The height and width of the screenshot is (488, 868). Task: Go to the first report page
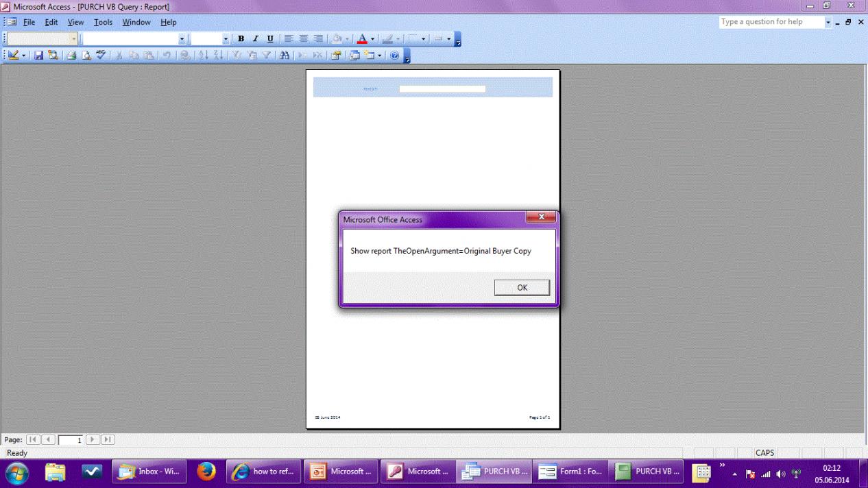(x=33, y=439)
